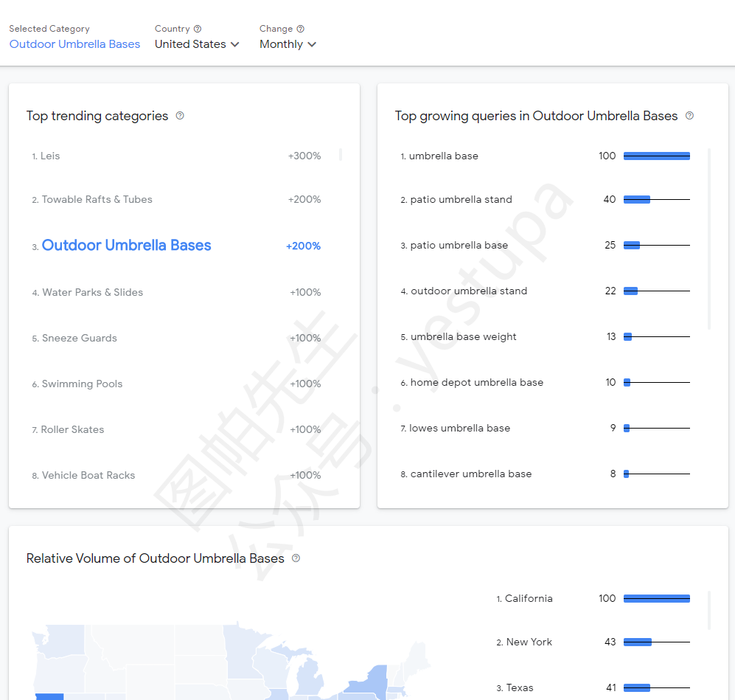
Task: Select Leis in trending categories
Action: tap(50, 156)
